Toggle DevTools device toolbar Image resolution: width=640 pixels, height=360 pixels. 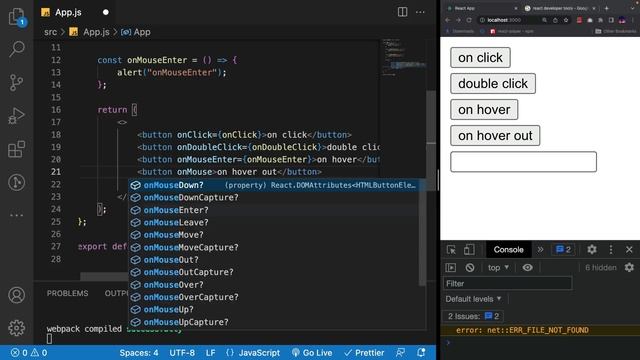click(469, 249)
